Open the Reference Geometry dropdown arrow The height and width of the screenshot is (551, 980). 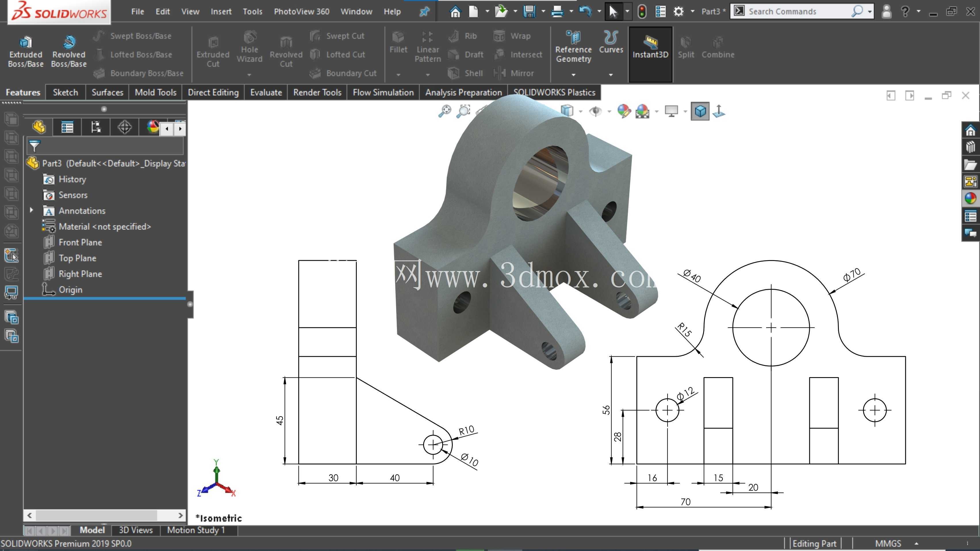tap(573, 75)
